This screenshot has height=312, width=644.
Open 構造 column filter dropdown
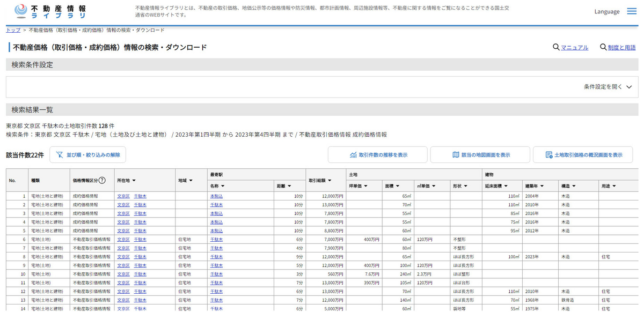point(573,186)
